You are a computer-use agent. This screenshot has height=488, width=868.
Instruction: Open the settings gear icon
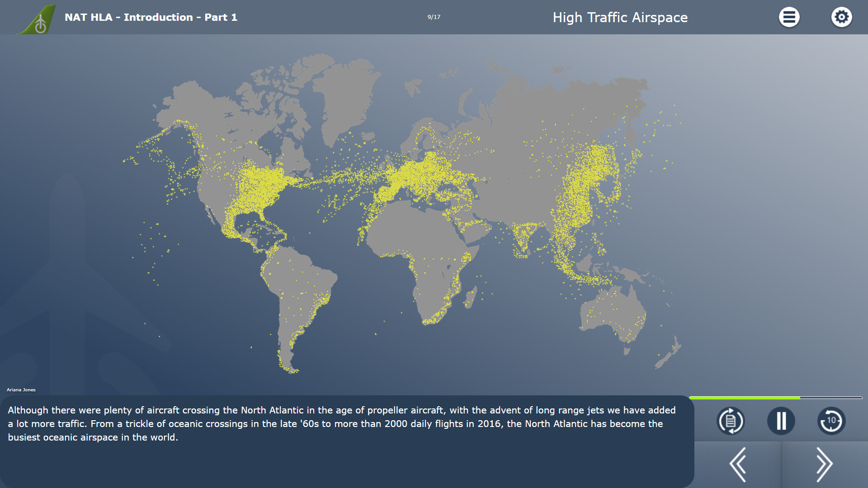coord(841,17)
